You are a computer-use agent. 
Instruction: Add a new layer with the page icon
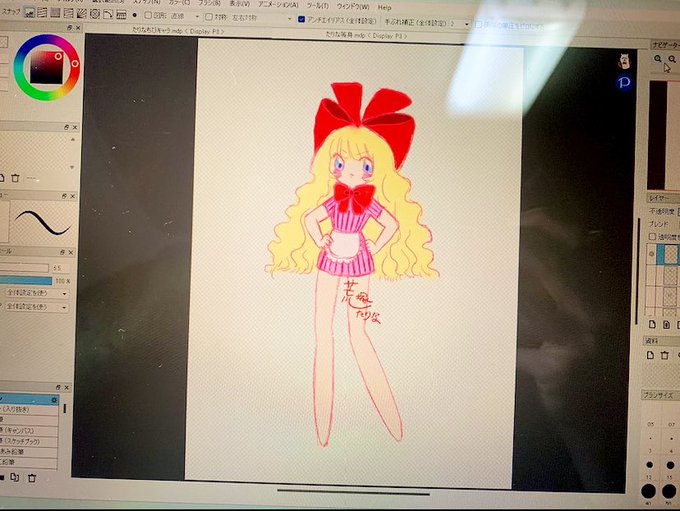[x=652, y=324]
